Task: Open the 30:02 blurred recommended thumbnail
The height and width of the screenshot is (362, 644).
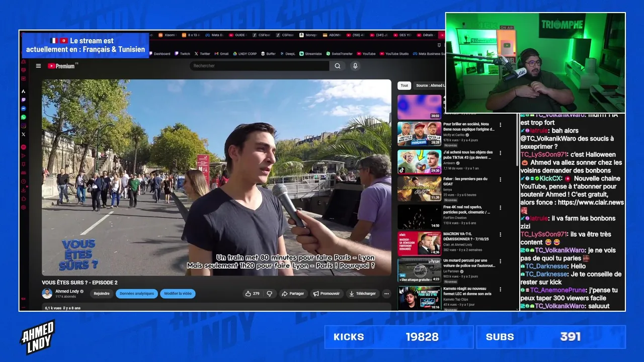Action: [x=419, y=107]
